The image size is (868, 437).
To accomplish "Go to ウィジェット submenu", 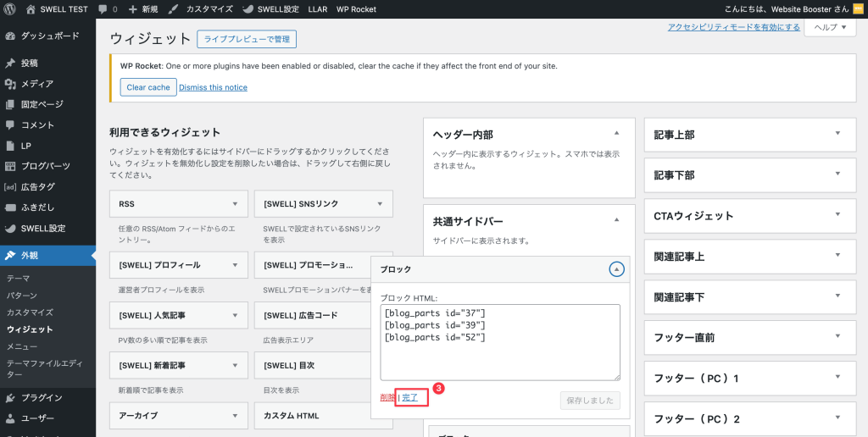I will 30,329.
